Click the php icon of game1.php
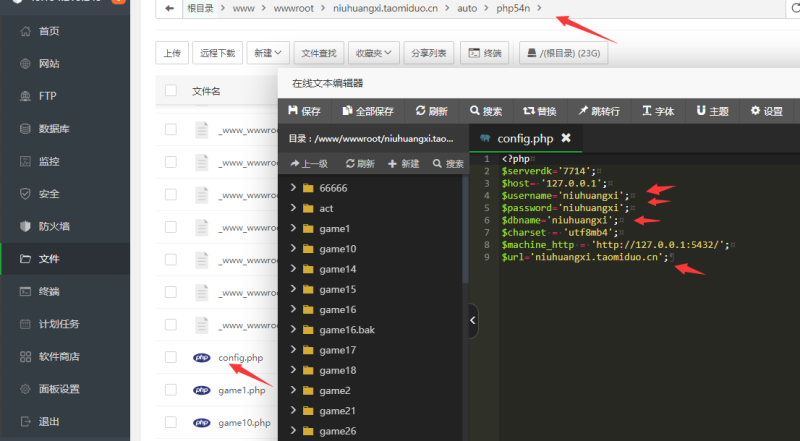The image size is (800, 441). pos(202,390)
